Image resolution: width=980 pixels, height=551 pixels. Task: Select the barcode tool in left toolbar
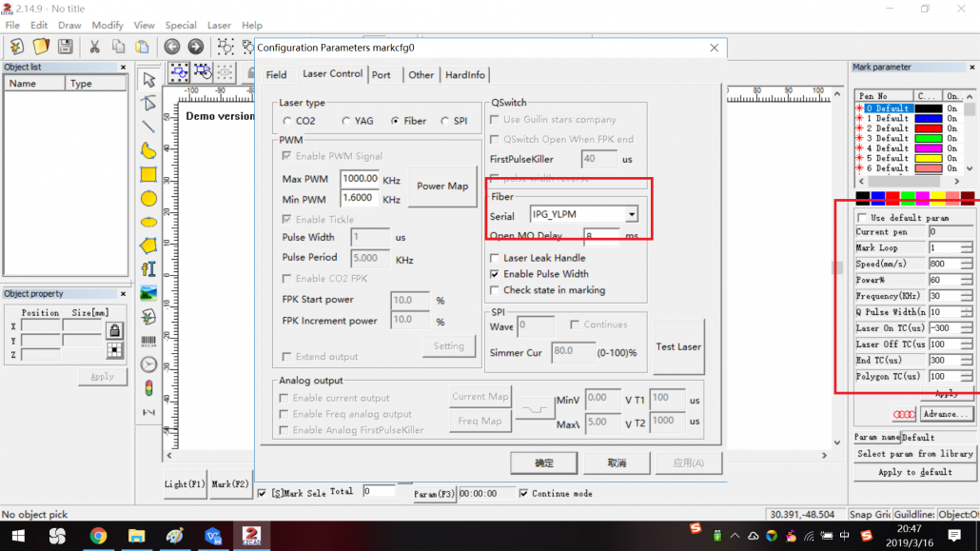pos(148,341)
